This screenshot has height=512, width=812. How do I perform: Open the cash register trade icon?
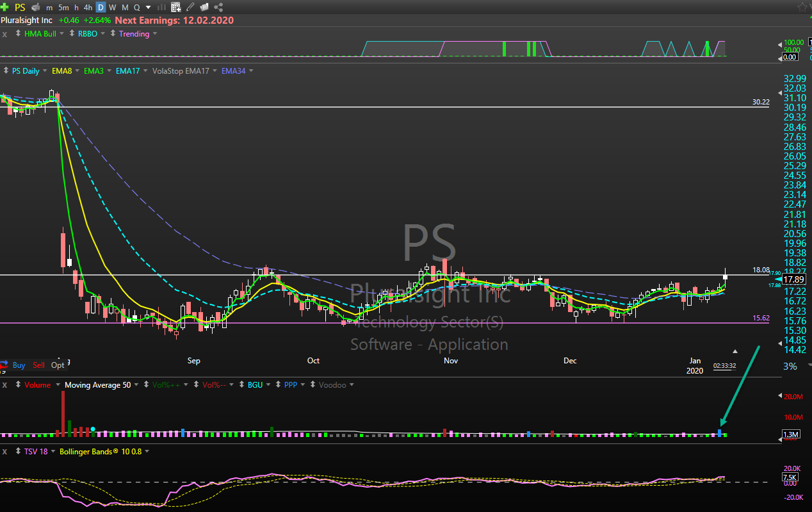36,8
